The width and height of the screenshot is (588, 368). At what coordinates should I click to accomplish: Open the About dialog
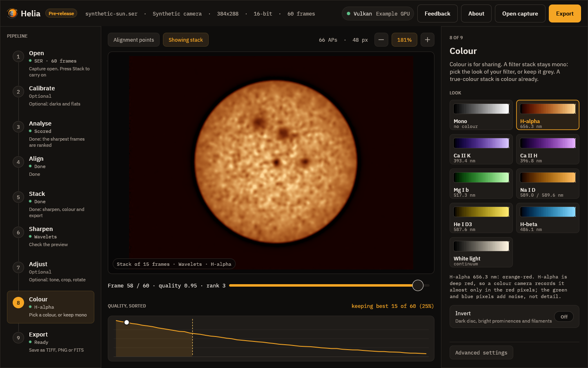476,13
